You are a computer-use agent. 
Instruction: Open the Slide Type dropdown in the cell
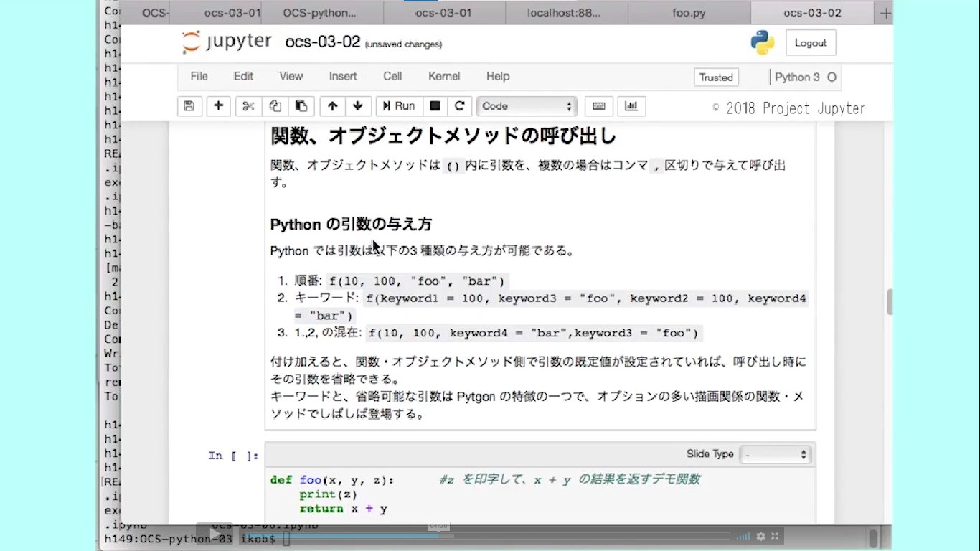775,453
